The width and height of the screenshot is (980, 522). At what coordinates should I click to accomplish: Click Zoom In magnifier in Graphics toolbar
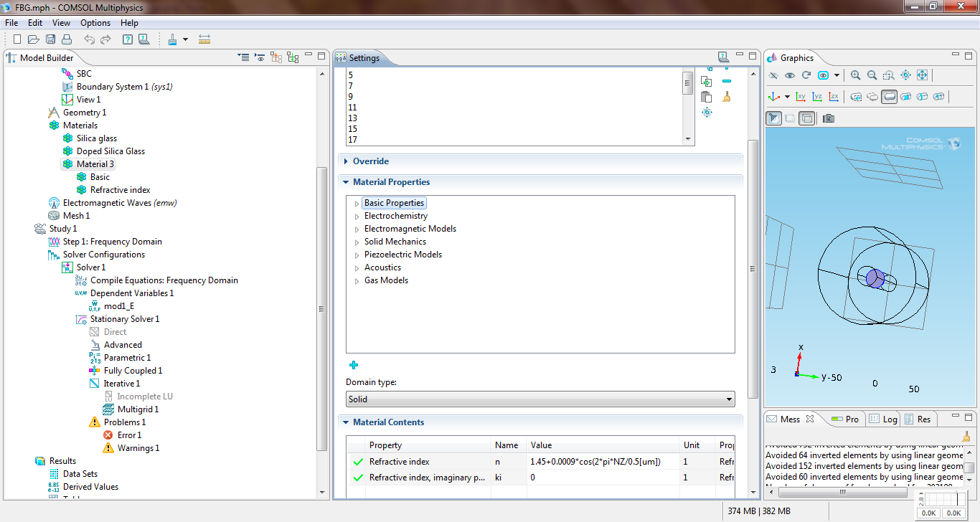point(856,75)
